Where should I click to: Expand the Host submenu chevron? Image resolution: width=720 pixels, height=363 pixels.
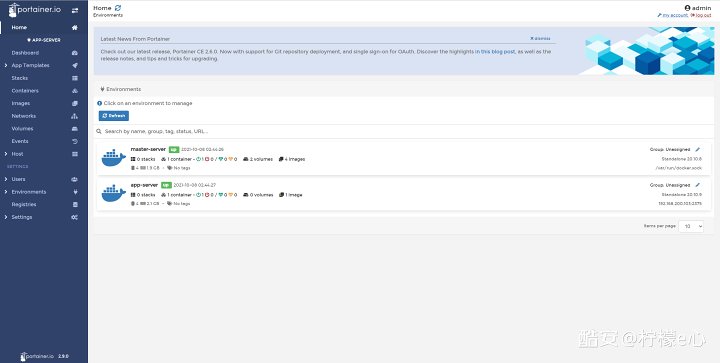(6, 154)
